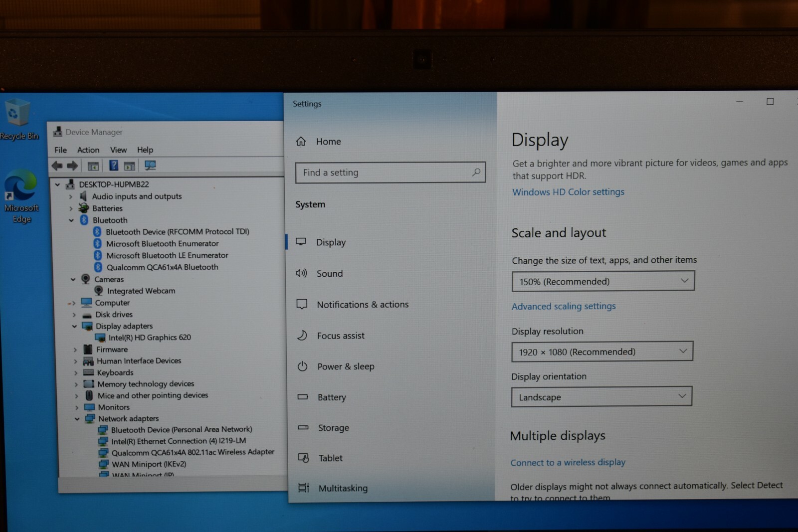This screenshot has height=532, width=798.
Task: Open Multitasking settings
Action: click(x=343, y=488)
